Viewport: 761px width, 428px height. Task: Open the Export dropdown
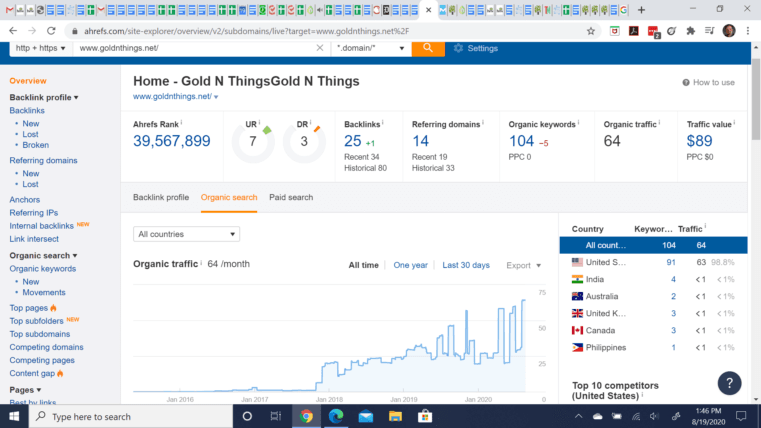[523, 265]
